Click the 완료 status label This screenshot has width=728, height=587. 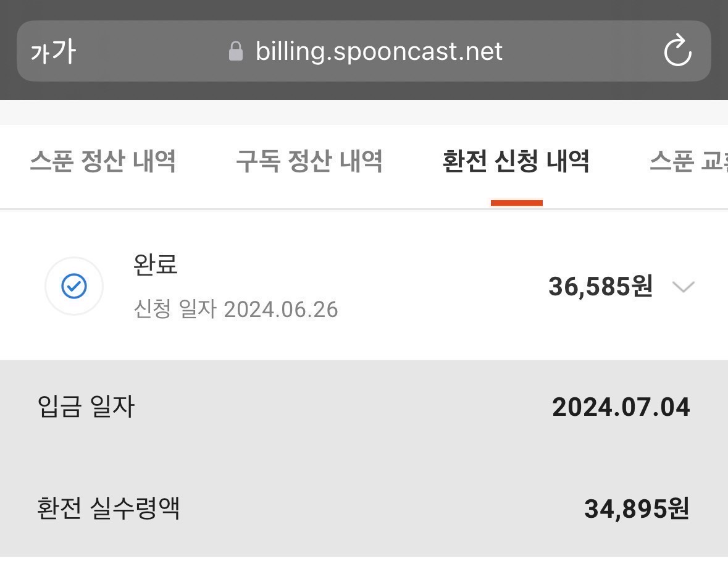point(156,264)
